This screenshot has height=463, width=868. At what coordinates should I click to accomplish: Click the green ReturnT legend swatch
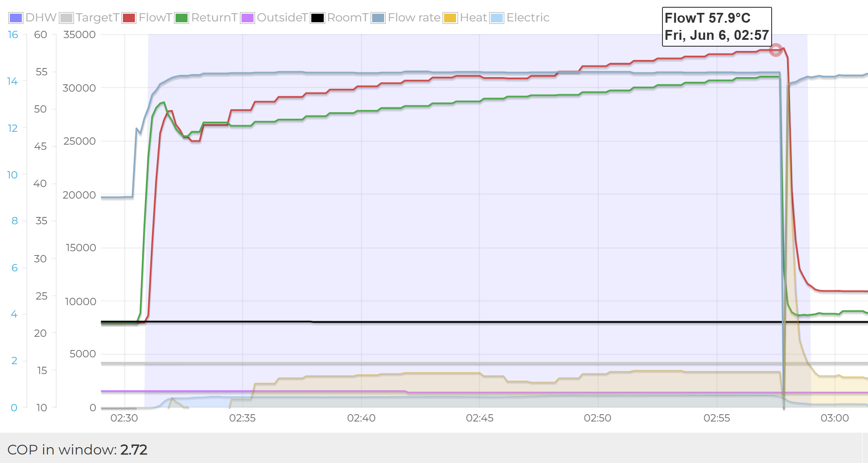tap(182, 18)
